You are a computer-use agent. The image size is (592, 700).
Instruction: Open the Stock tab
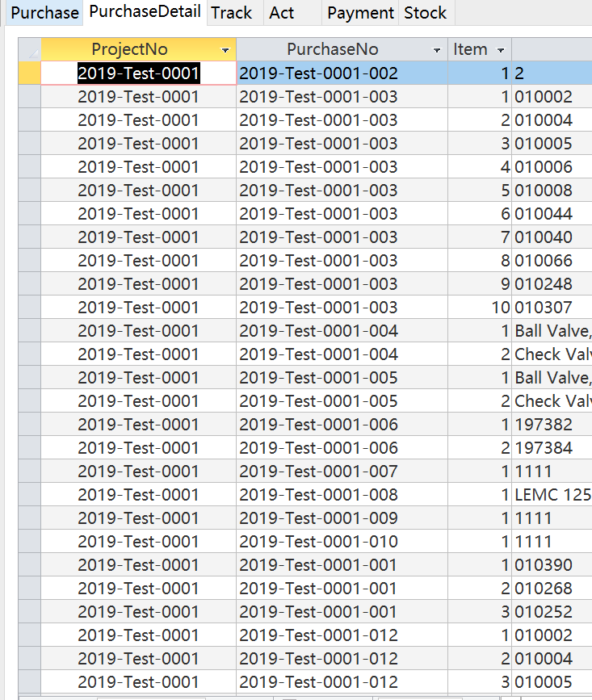pyautogui.click(x=425, y=13)
